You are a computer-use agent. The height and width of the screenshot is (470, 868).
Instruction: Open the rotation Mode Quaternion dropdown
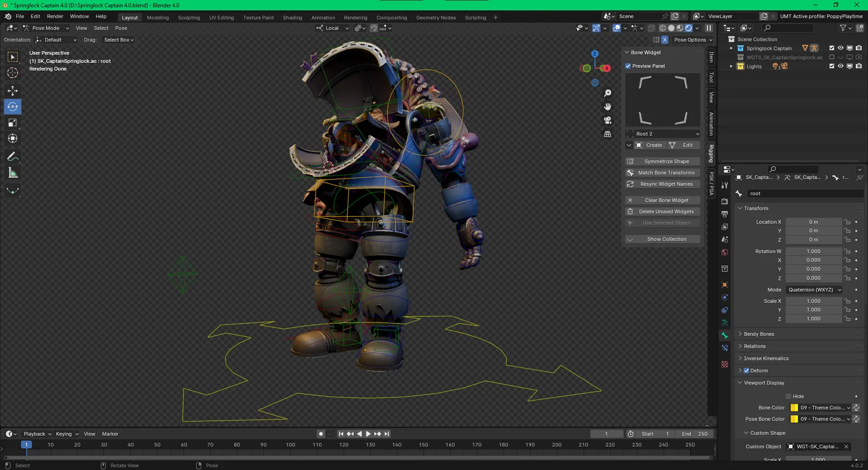[814, 290]
